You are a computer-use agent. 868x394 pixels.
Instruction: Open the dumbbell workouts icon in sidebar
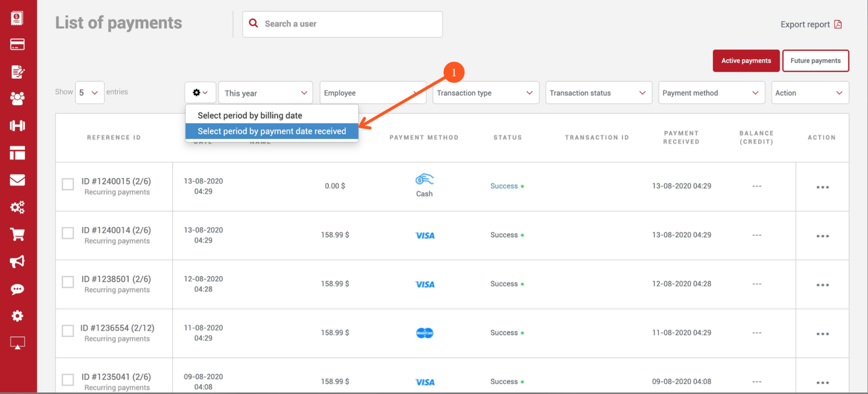[x=17, y=126]
